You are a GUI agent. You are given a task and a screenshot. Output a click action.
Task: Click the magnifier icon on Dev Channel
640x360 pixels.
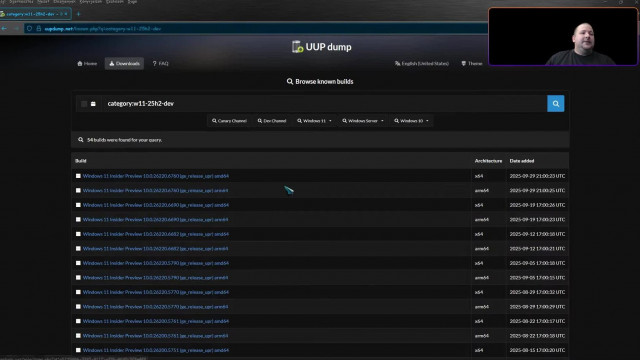260,121
